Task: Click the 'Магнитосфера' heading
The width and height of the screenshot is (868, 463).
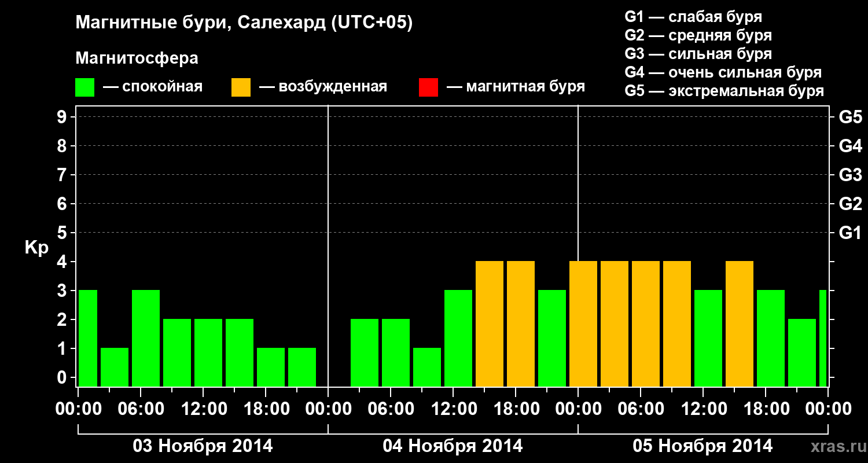Action: point(137,58)
